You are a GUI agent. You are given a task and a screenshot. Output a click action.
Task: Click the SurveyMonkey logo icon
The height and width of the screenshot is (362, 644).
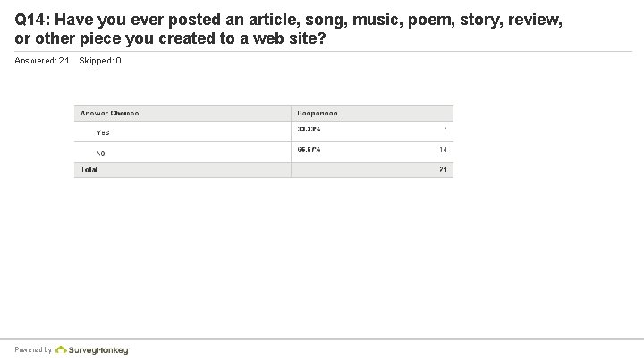pos(63,350)
